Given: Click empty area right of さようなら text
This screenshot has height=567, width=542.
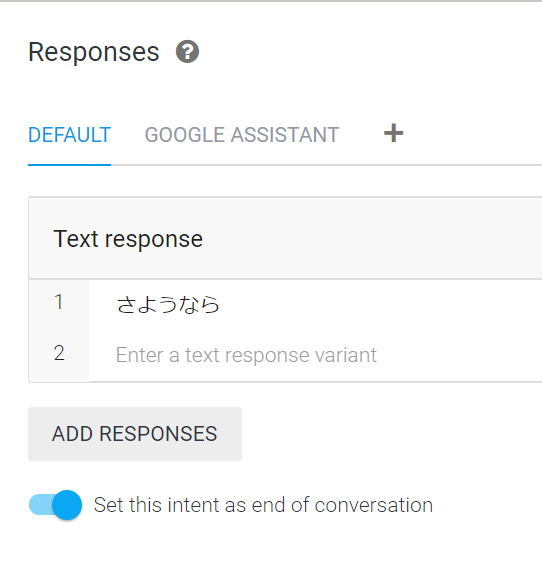Looking at the screenshot, I should pyautogui.click(x=380, y=304).
